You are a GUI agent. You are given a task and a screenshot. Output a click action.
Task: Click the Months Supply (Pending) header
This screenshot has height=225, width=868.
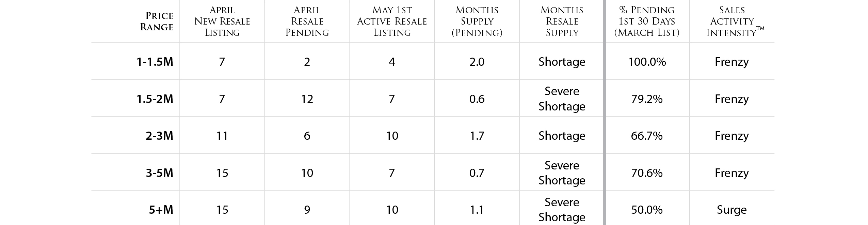(477, 21)
